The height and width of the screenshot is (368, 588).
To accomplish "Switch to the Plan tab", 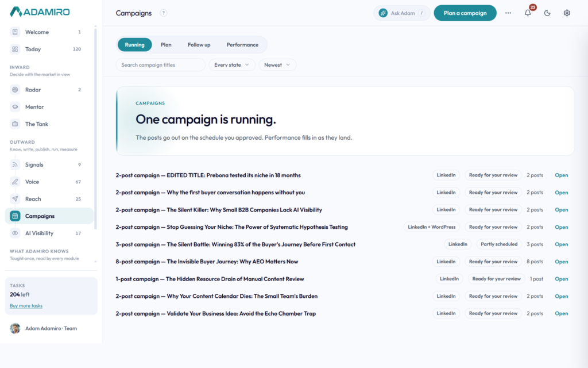I will tap(166, 45).
